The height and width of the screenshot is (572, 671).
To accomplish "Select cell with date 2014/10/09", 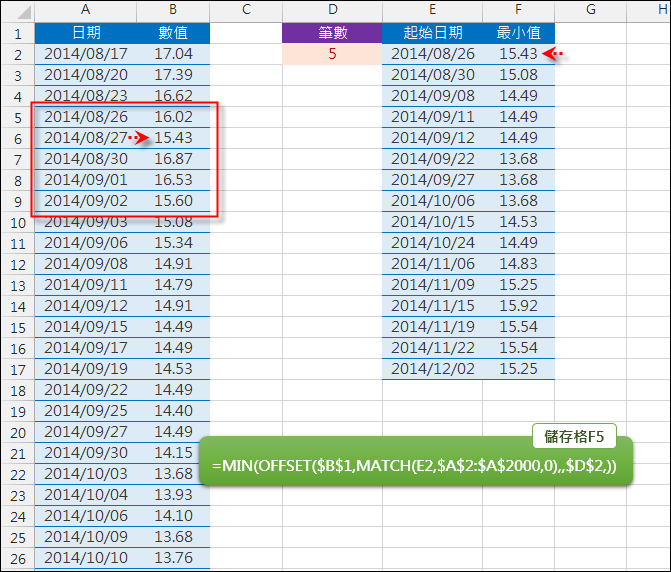I will click(86, 537).
